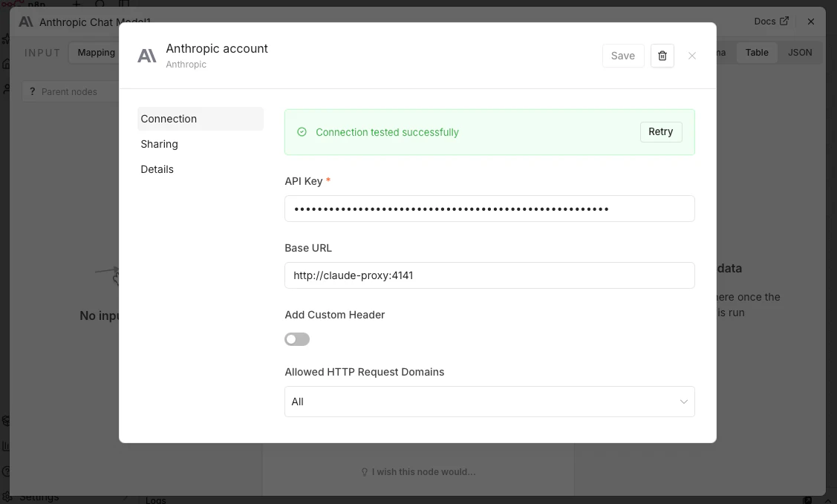
Task: Open Allowed HTTP Request Domains dropdown
Action: click(489, 402)
